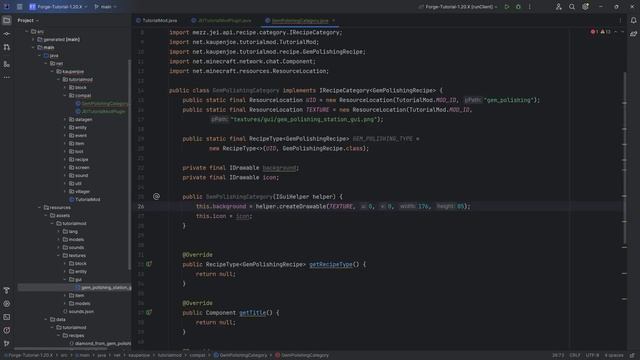Image resolution: width=640 pixels, height=360 pixels.
Task: Open the main hamburger menu
Action: [20, 7]
